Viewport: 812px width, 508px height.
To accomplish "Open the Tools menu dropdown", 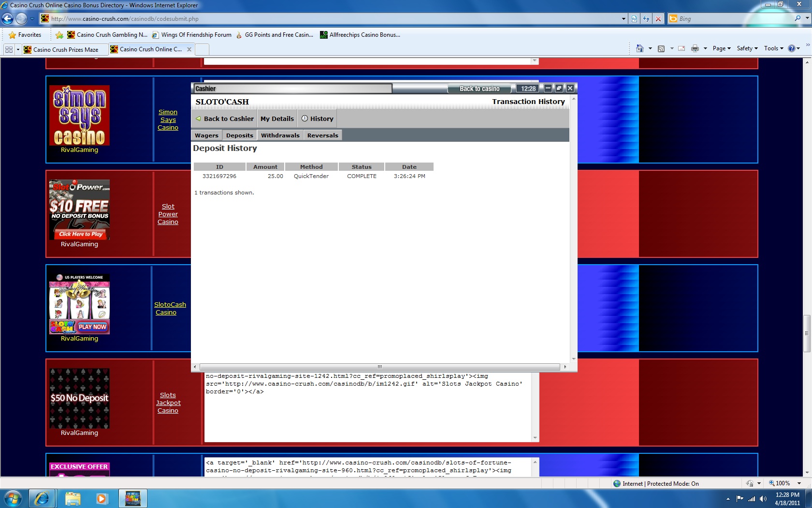I will [773, 48].
